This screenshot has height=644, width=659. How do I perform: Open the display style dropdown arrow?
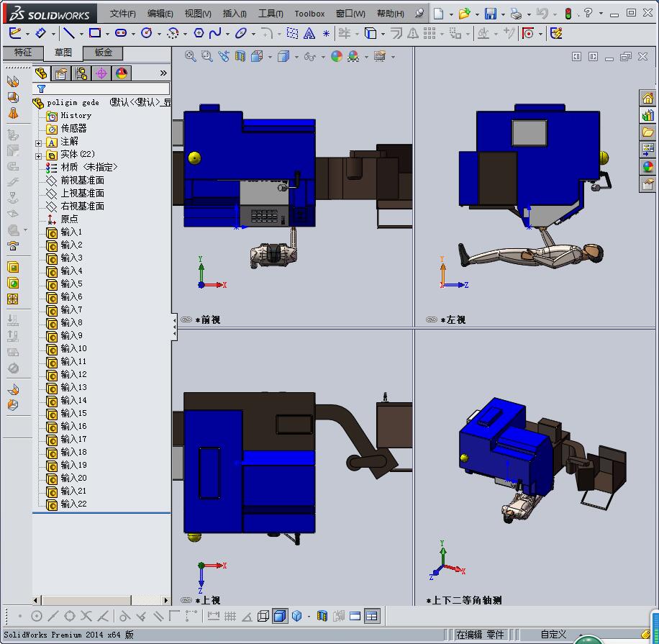coord(296,57)
